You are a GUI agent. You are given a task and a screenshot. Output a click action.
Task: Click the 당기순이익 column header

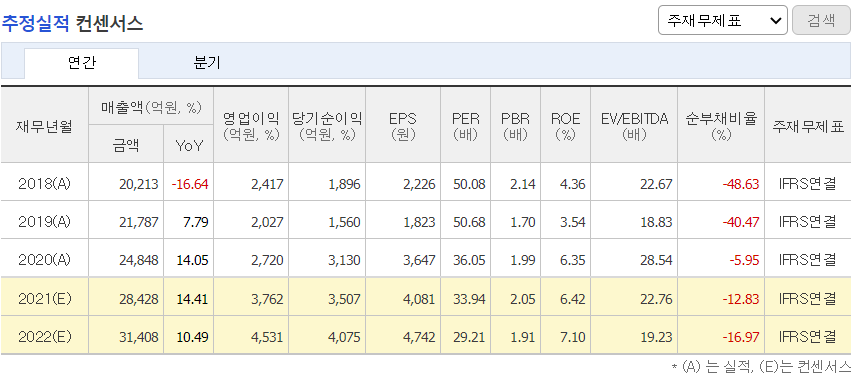(x=327, y=126)
